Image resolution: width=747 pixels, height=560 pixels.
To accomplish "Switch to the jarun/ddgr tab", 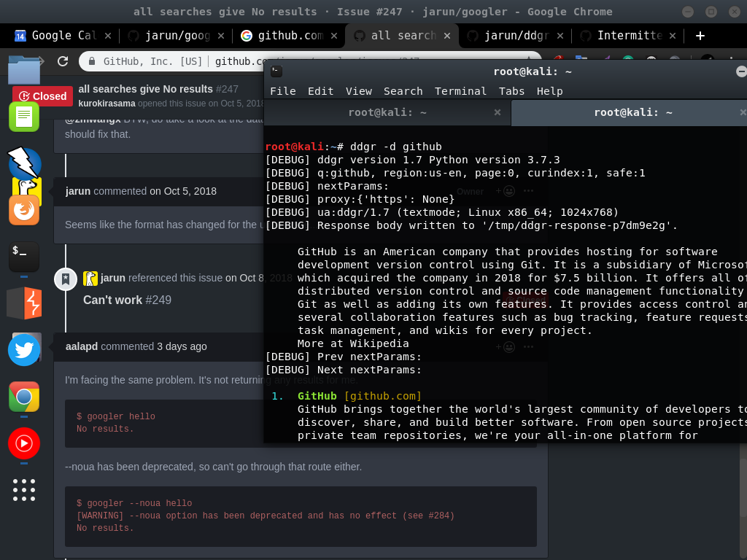I will click(x=516, y=36).
